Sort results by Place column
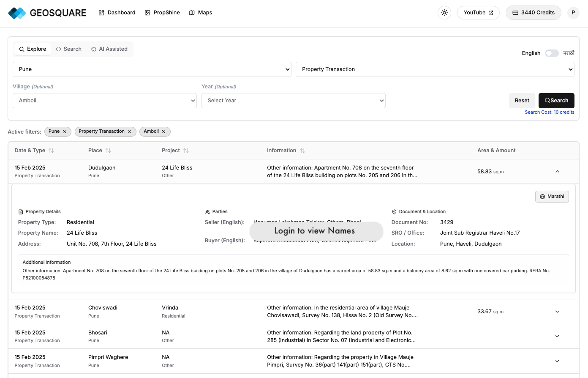The height and width of the screenshot is (378, 588). point(108,151)
